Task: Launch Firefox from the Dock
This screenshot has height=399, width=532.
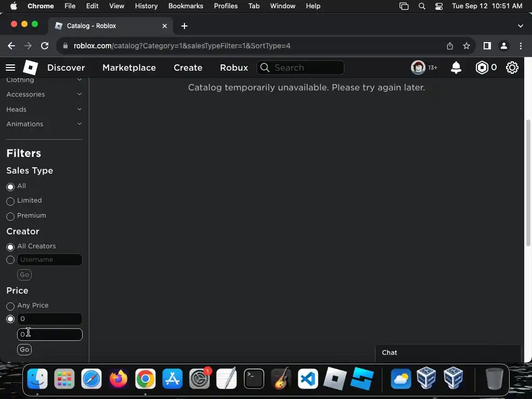Action: coord(118,379)
